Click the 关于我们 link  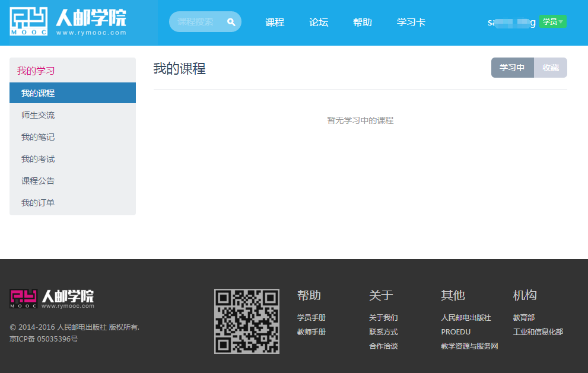coord(384,317)
